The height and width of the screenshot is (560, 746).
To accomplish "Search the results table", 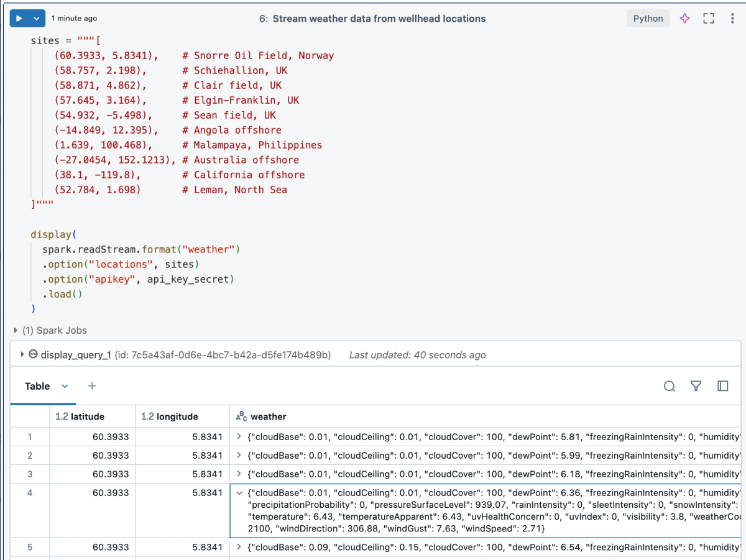I will 670,387.
